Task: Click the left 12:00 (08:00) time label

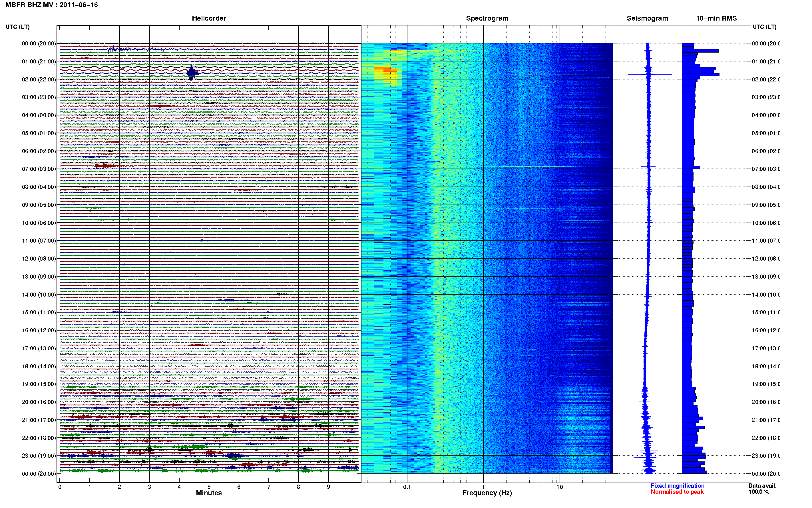Action: click(x=39, y=258)
